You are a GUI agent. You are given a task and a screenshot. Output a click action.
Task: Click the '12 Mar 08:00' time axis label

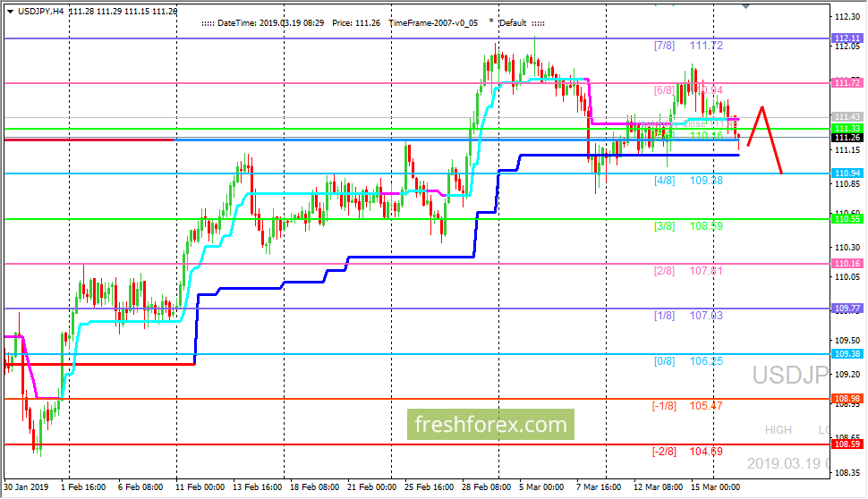coord(659,487)
